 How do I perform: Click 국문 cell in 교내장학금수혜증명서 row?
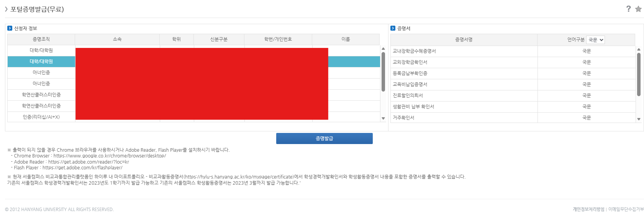click(x=587, y=51)
